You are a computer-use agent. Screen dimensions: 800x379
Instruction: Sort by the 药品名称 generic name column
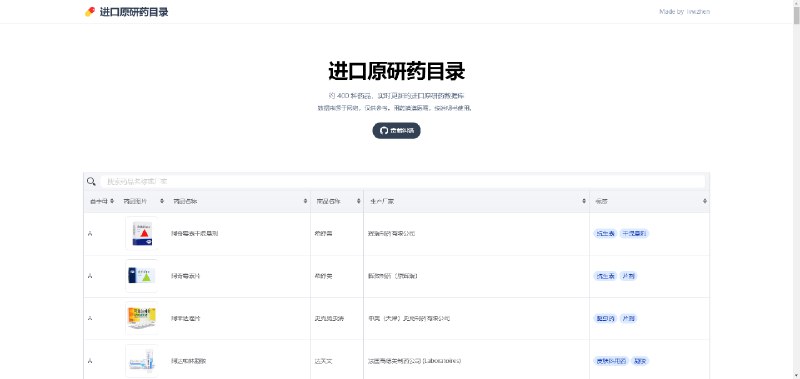coord(239,201)
